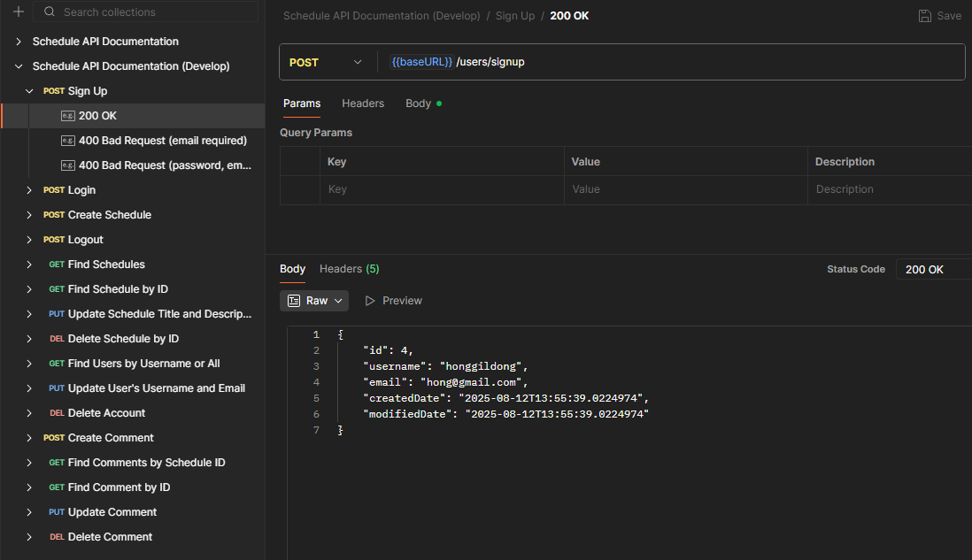This screenshot has width=972, height=560.
Task: Open the Params tab of the request
Action: [x=301, y=104]
